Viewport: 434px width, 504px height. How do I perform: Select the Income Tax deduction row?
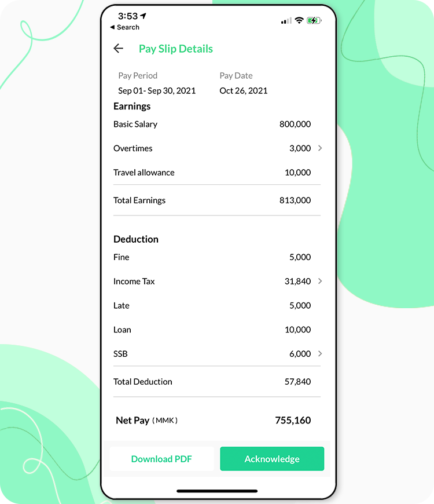pos(217,281)
